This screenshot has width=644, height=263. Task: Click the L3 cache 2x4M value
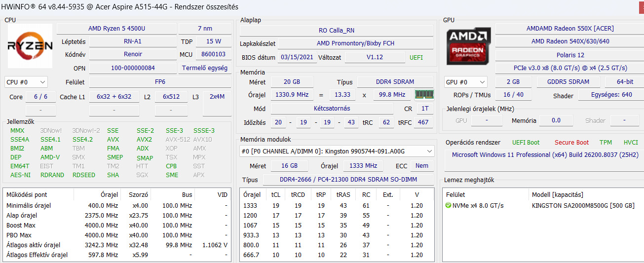(x=217, y=97)
